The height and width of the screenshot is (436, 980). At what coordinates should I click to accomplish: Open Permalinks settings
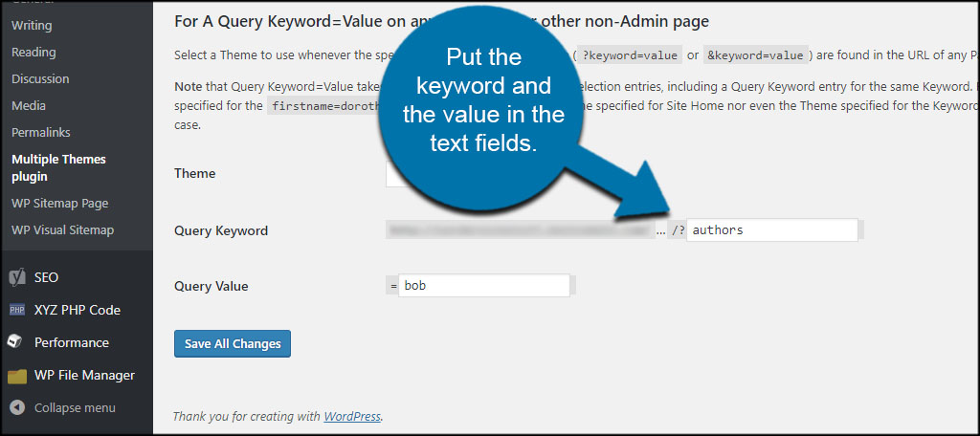[41, 133]
